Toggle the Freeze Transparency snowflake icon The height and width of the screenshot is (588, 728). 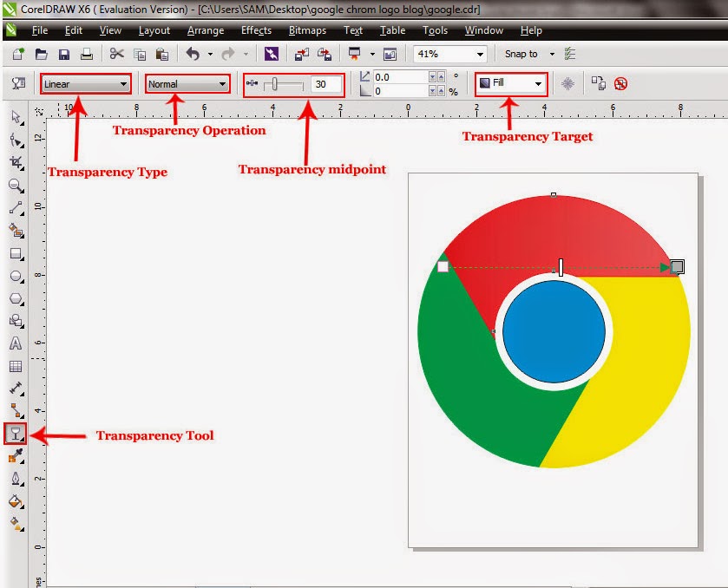pos(567,83)
